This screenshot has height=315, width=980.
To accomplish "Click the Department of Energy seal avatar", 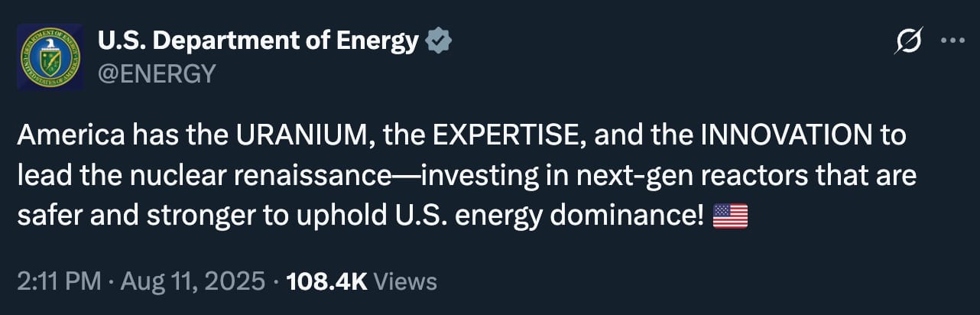I will coord(50,57).
